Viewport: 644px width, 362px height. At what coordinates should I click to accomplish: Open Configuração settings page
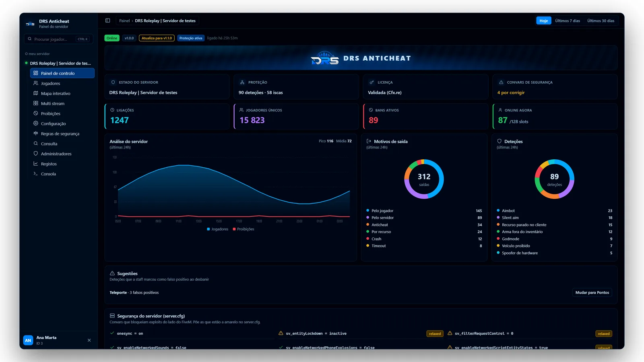[x=62, y=123]
